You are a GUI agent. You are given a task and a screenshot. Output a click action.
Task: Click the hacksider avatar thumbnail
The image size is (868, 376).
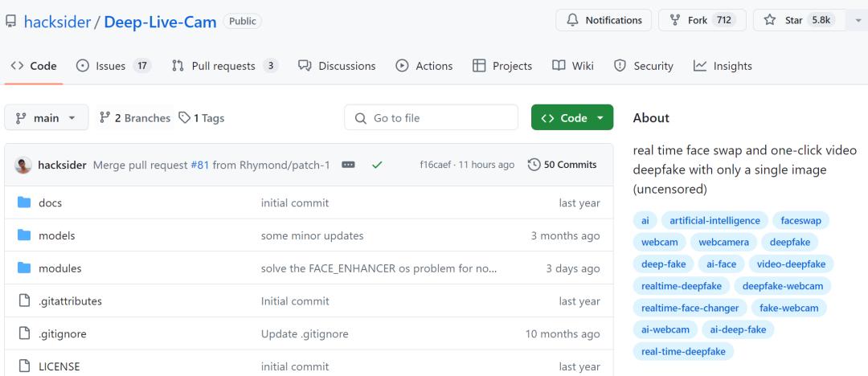[x=23, y=165]
